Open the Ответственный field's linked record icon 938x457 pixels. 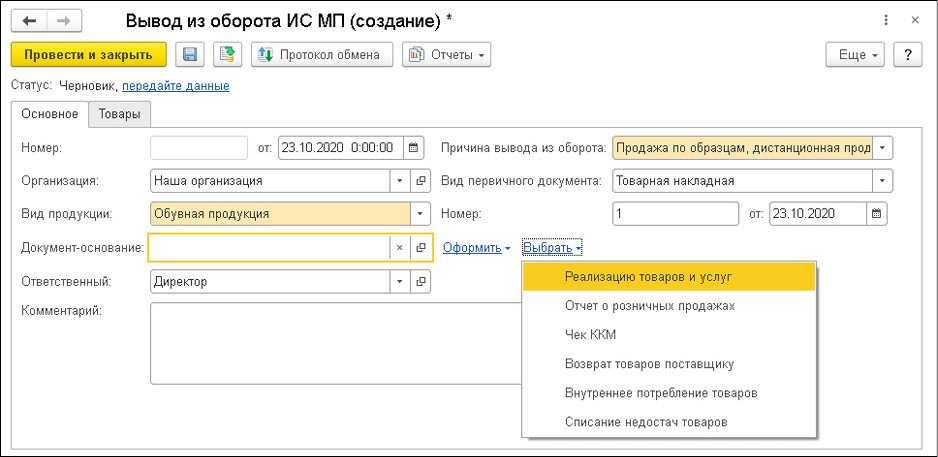(421, 282)
